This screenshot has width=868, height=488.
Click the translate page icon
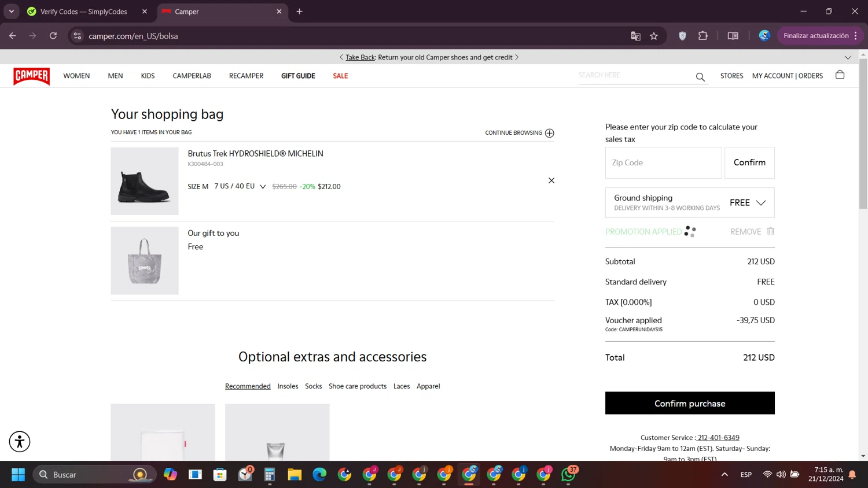[635, 36]
